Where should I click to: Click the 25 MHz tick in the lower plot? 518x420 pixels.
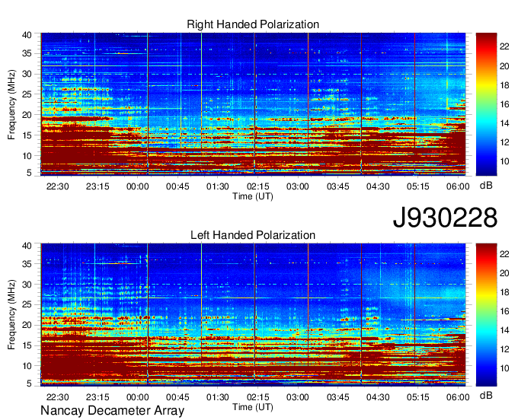(27, 304)
